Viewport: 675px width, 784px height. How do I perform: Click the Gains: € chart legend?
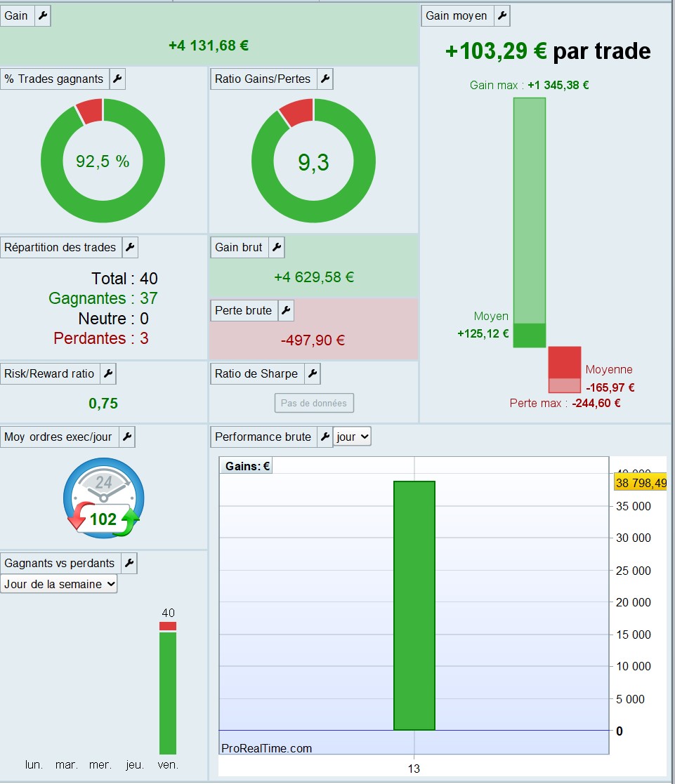tap(247, 466)
